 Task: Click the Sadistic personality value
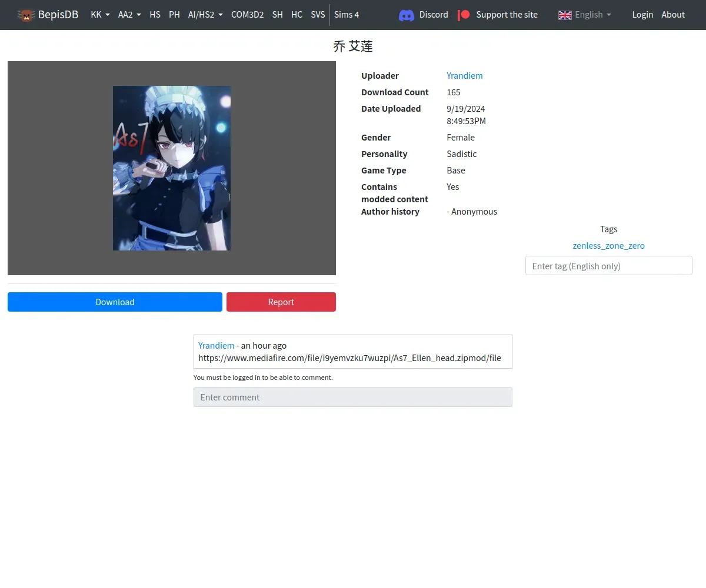[462, 153]
